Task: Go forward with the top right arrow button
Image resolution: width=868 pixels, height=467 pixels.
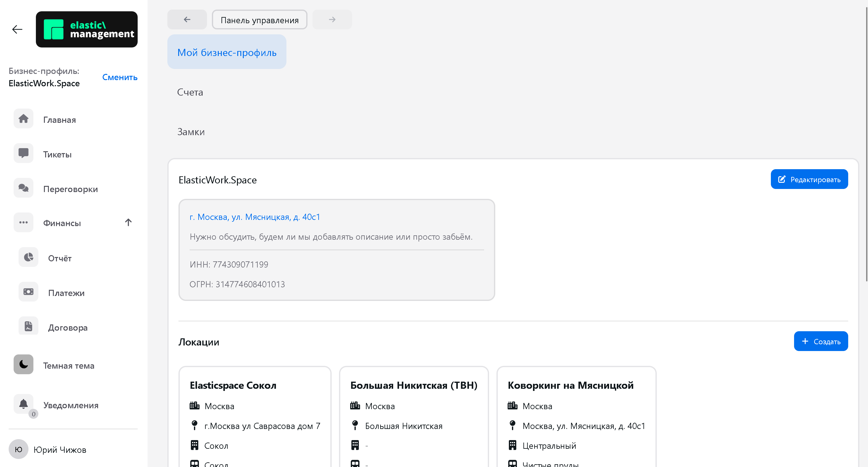Action: click(332, 19)
